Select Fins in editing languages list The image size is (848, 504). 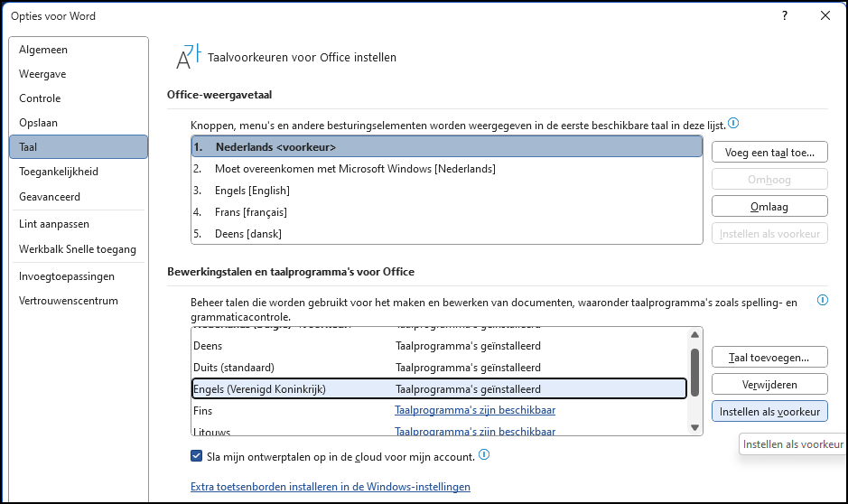439,410
